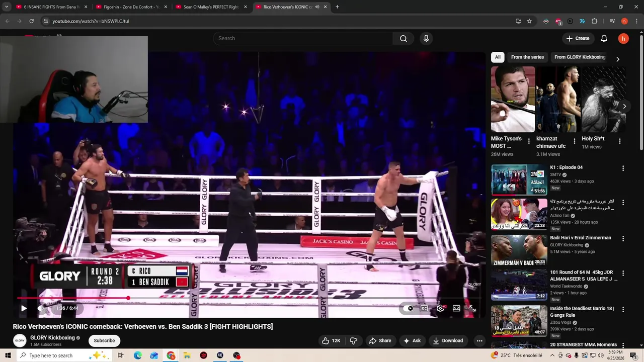The height and width of the screenshot is (362, 644).
Task: Click the install app icon in address bar
Action: (518, 21)
